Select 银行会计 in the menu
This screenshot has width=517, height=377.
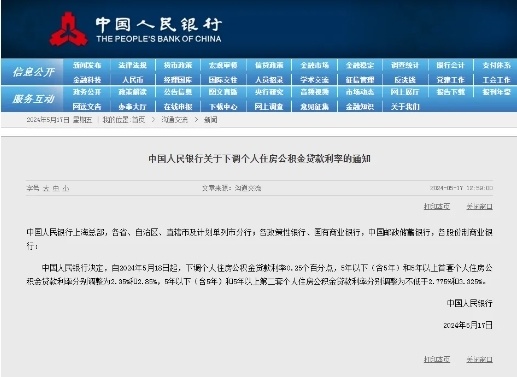point(450,65)
